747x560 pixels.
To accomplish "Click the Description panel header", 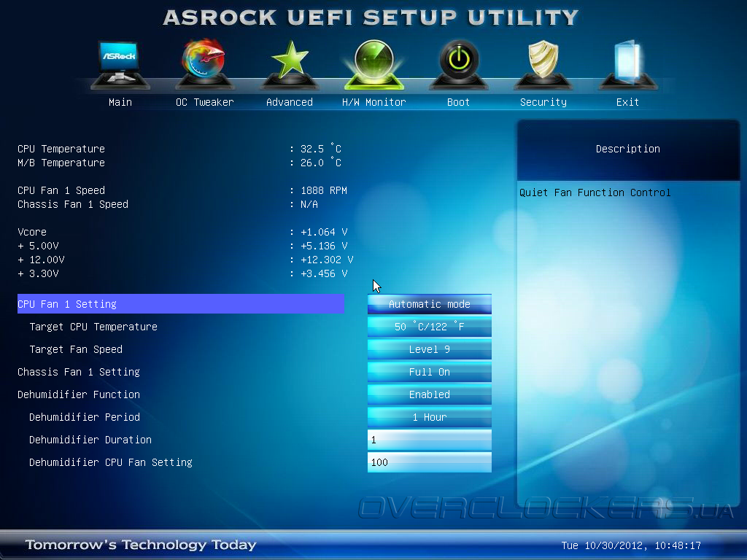I will click(x=628, y=149).
